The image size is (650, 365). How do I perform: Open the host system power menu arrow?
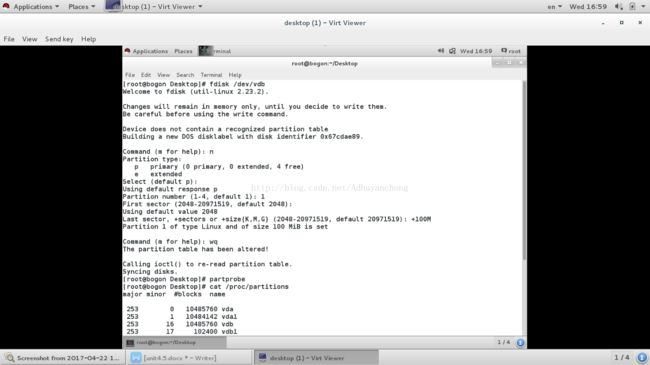(x=643, y=7)
